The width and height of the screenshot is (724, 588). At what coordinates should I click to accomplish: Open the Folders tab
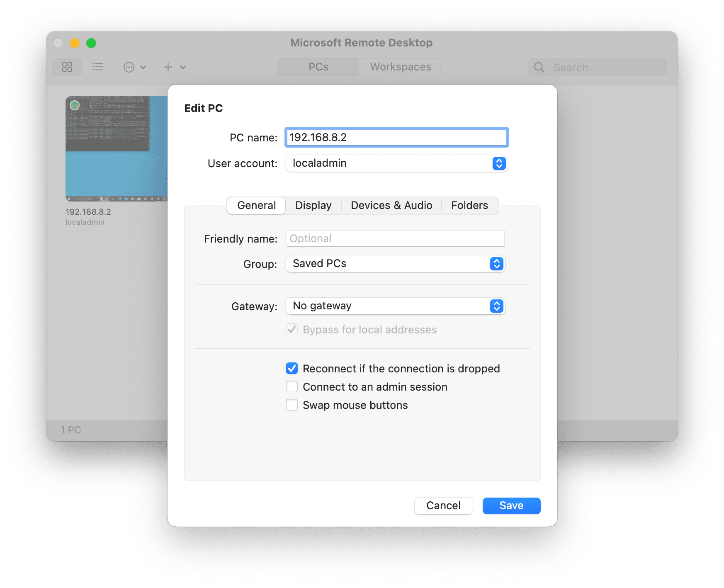click(469, 205)
